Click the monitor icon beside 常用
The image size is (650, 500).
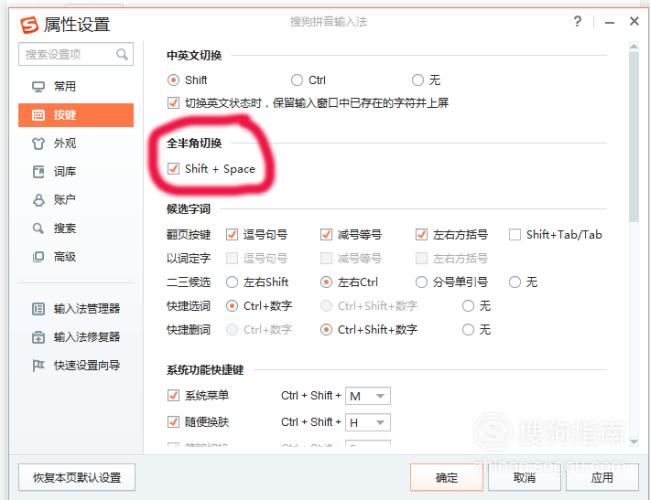click(x=38, y=87)
